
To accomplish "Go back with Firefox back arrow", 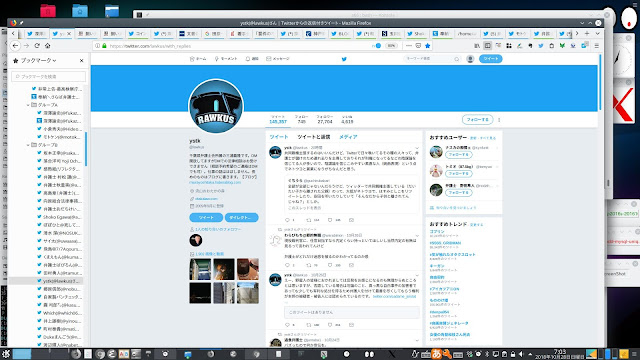I will tap(16, 46).
